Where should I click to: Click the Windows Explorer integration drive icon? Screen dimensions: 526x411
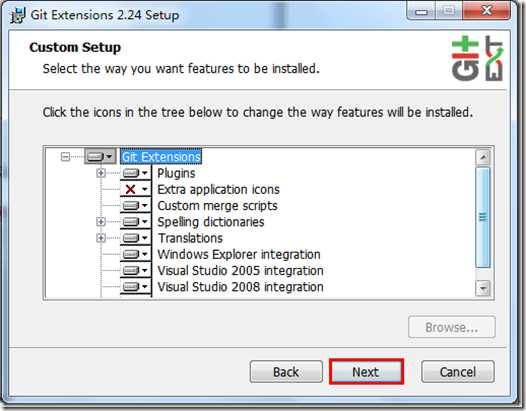tap(136, 254)
